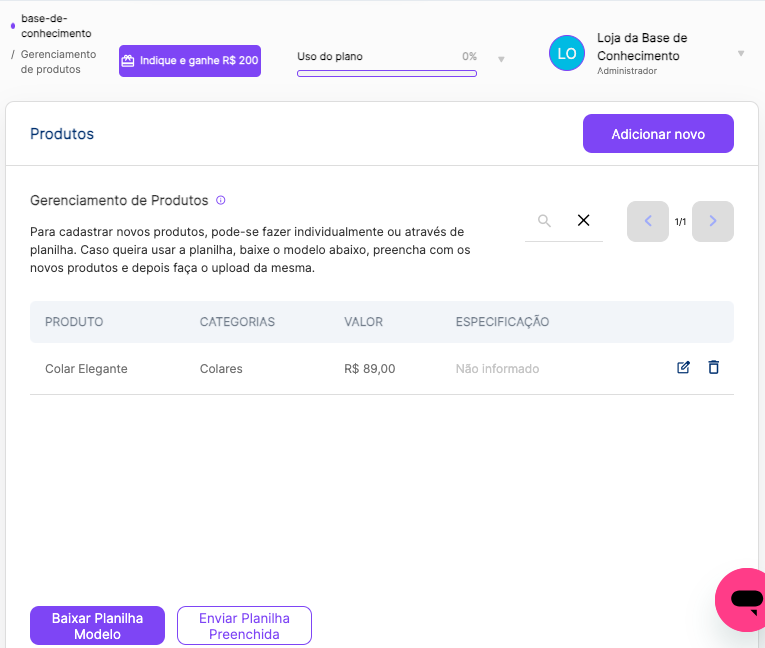Image resolution: width=765 pixels, height=648 pixels.
Task: Click the Não informado specification cell
Action: pyautogui.click(x=497, y=368)
